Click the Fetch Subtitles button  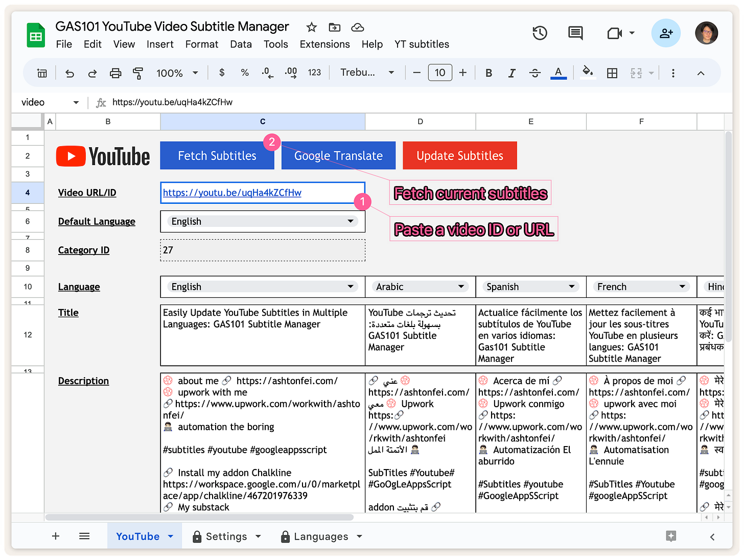click(x=217, y=156)
